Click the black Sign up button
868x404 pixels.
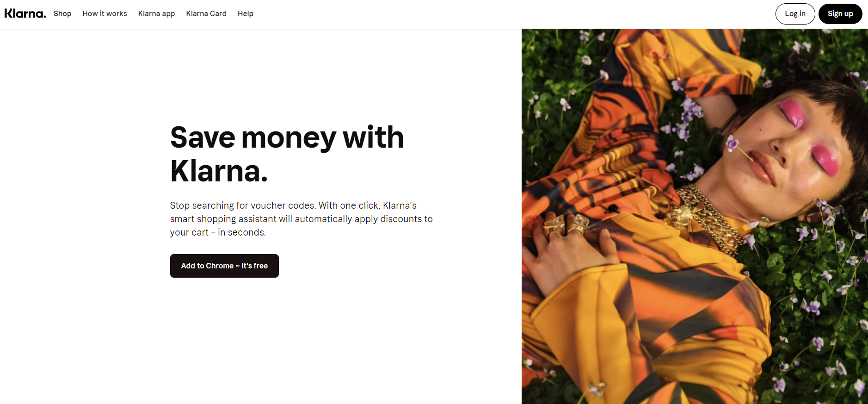point(840,14)
